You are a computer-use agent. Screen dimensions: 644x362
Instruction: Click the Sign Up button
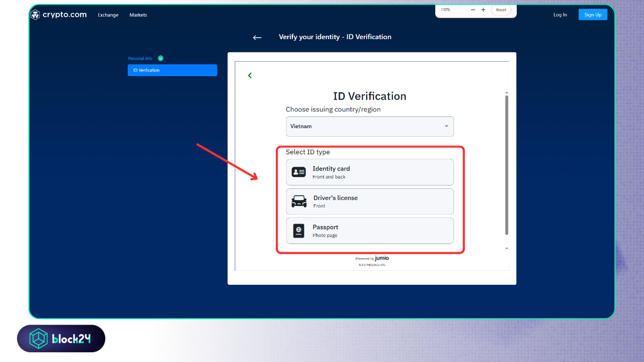click(593, 14)
